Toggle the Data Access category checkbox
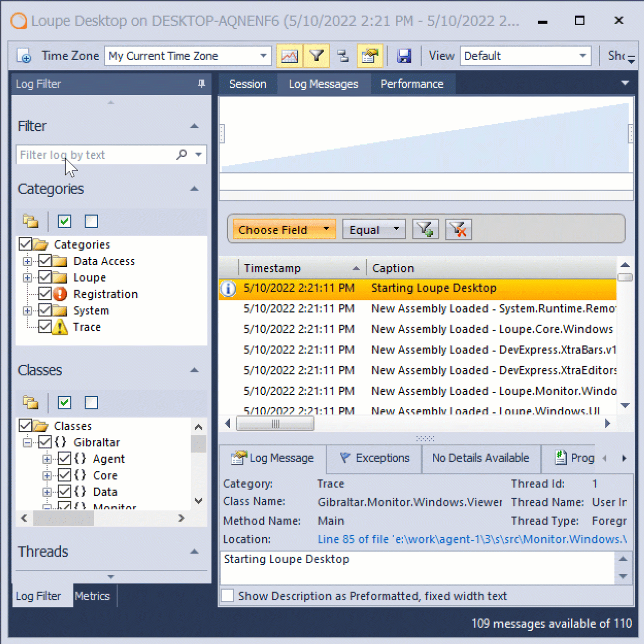Image resolution: width=644 pixels, height=644 pixels. [45, 260]
